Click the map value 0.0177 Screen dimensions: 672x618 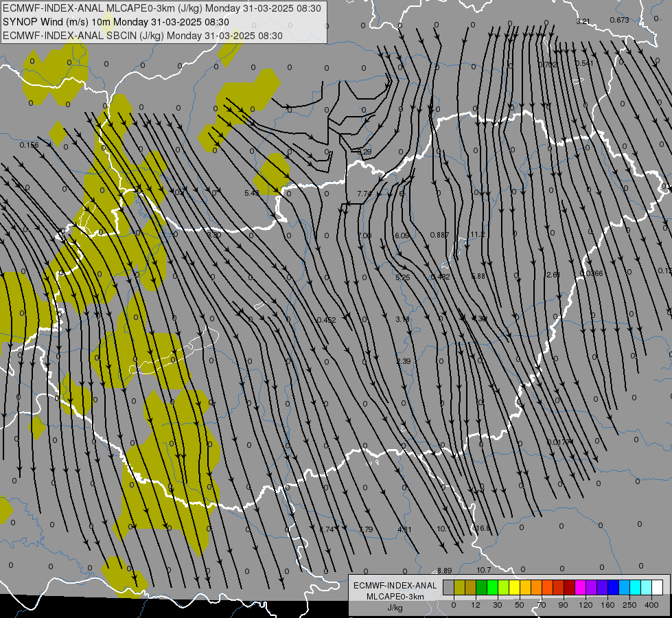pos(559,442)
